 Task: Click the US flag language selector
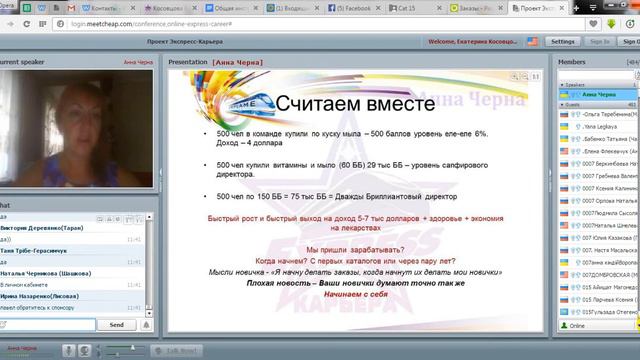click(532, 42)
